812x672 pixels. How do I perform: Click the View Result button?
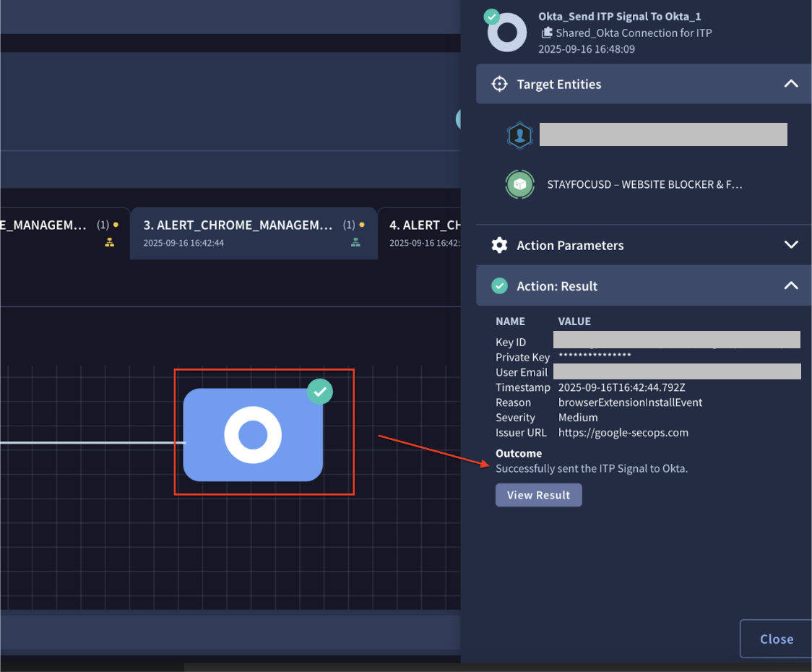(x=538, y=495)
